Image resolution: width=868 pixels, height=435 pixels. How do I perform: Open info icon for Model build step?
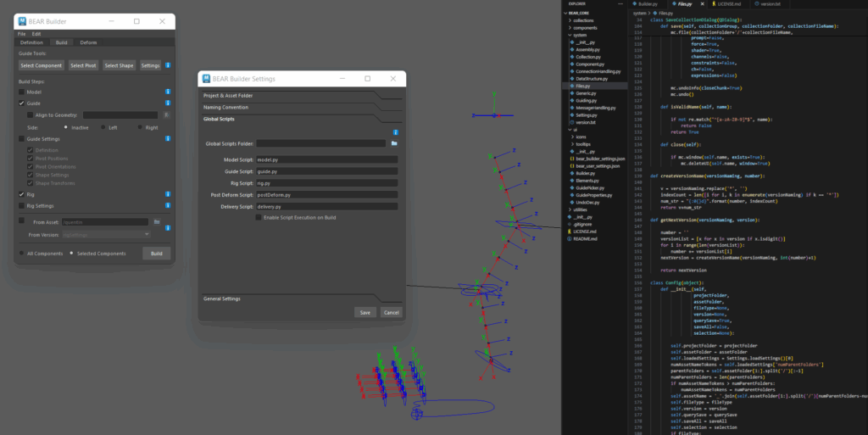tap(168, 92)
